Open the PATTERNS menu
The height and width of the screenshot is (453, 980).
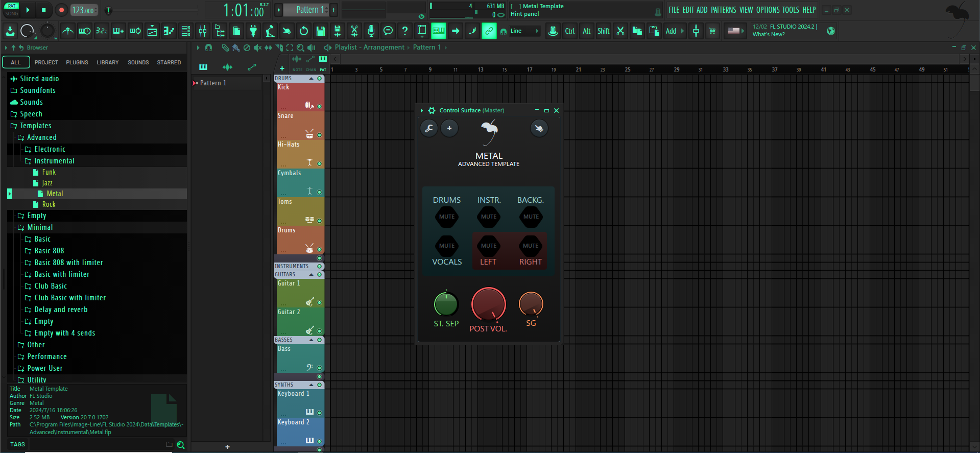(723, 10)
